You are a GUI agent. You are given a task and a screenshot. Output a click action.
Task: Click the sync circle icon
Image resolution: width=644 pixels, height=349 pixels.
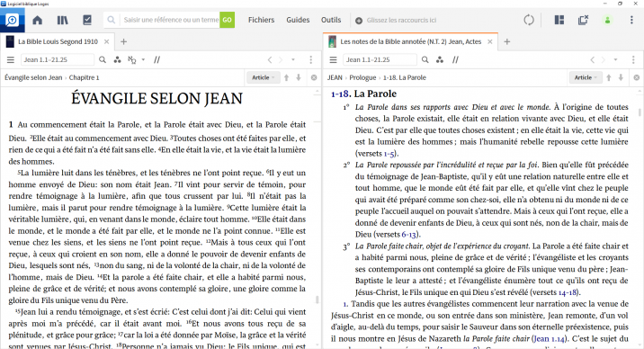[x=529, y=20]
